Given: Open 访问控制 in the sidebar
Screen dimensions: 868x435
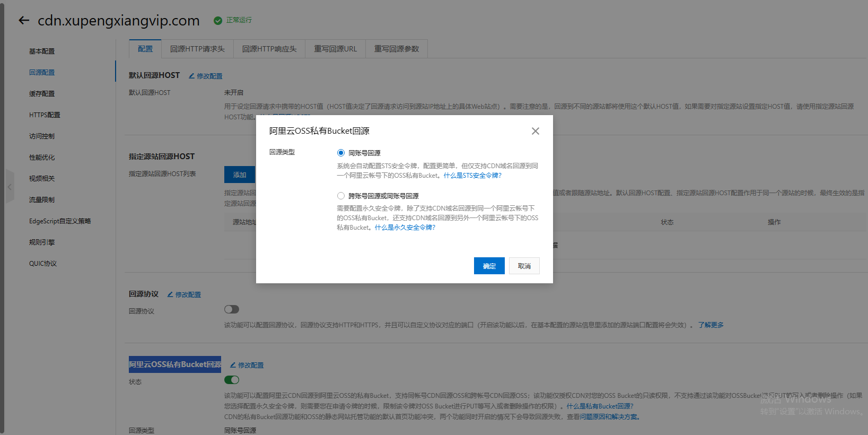Looking at the screenshot, I should click(x=42, y=136).
